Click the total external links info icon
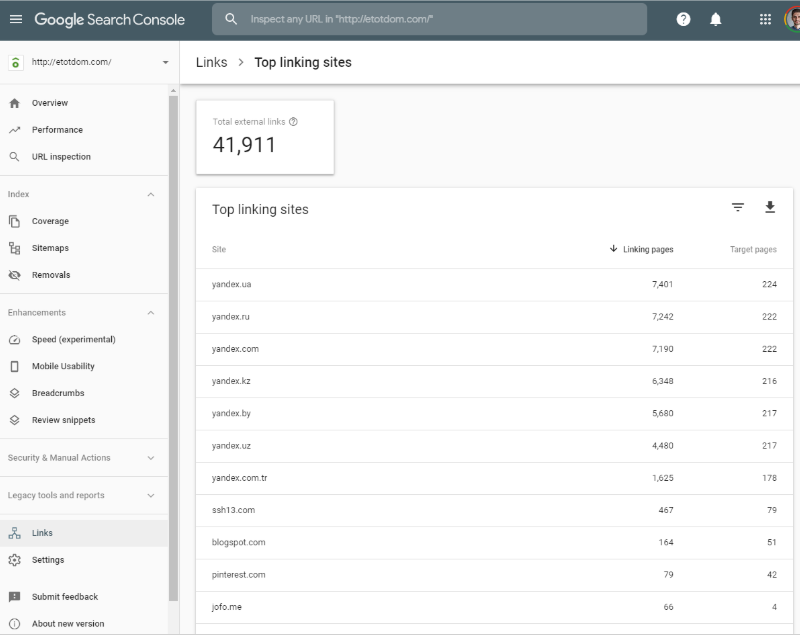801x637 pixels. (293, 122)
